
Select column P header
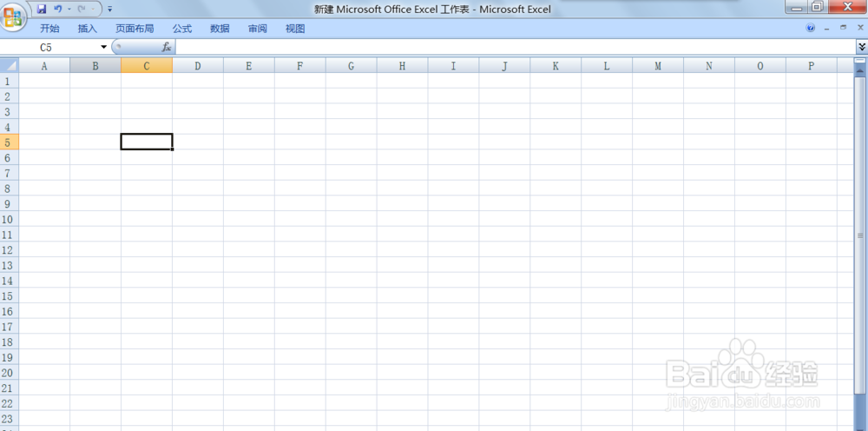(811, 66)
